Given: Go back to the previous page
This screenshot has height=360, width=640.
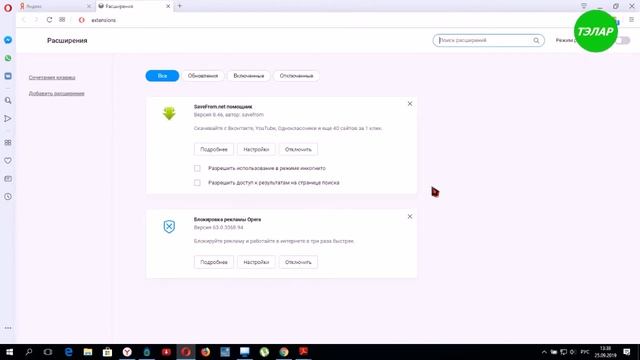Looking at the screenshot, I should pyautogui.click(x=24, y=20).
